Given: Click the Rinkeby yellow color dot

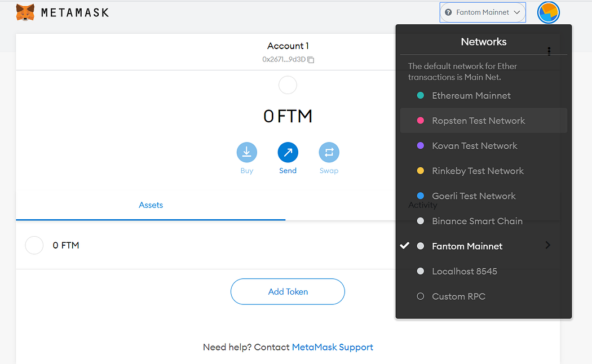Looking at the screenshot, I should (420, 171).
